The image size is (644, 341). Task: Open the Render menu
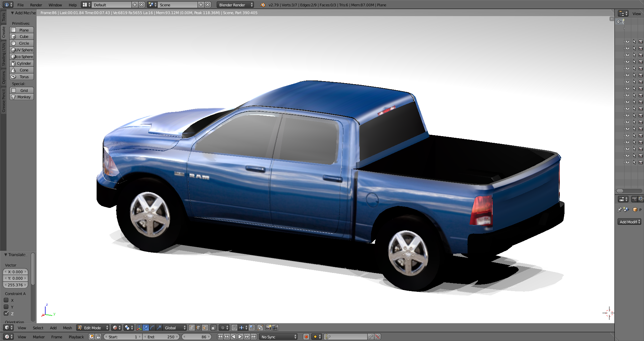[x=36, y=5]
